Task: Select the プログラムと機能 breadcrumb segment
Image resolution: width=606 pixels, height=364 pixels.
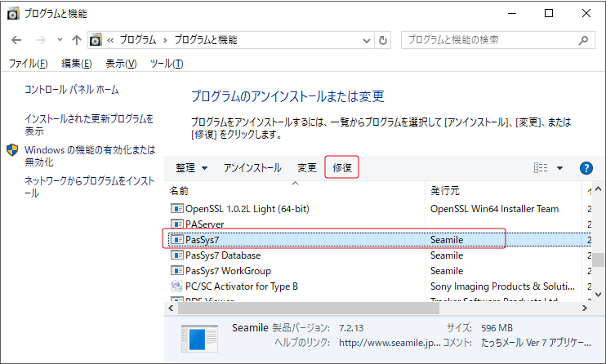Action: (x=206, y=40)
